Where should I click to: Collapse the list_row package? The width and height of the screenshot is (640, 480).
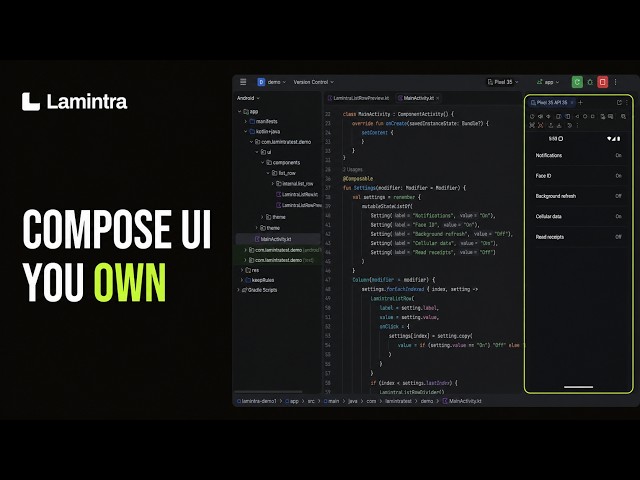click(268, 173)
